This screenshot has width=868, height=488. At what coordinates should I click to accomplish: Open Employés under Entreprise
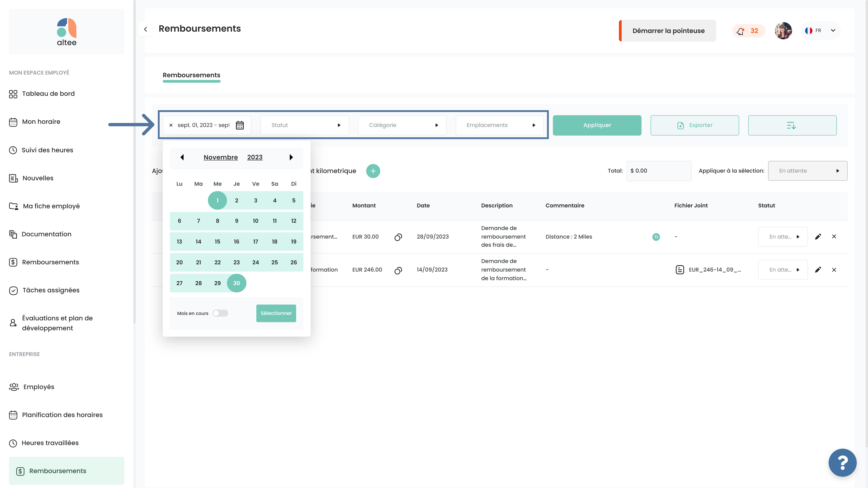click(32, 387)
